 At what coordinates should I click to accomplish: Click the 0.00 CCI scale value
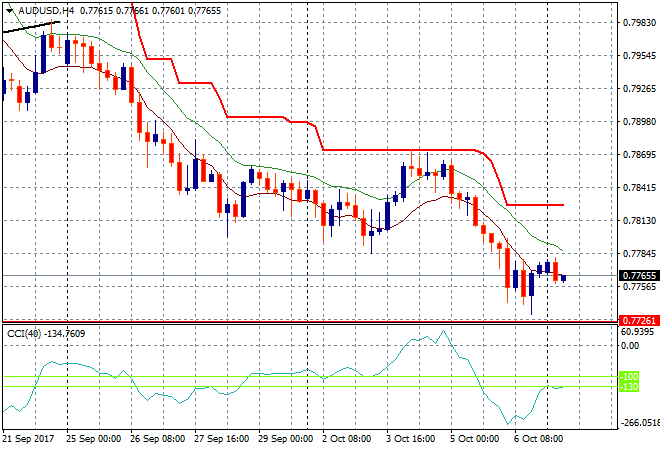tap(630, 346)
